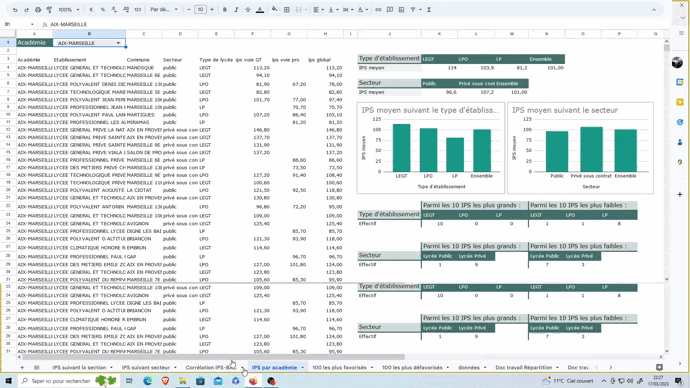The width and height of the screenshot is (690, 388).
Task: Select the Etablissement column heading cell
Action: tap(89, 60)
